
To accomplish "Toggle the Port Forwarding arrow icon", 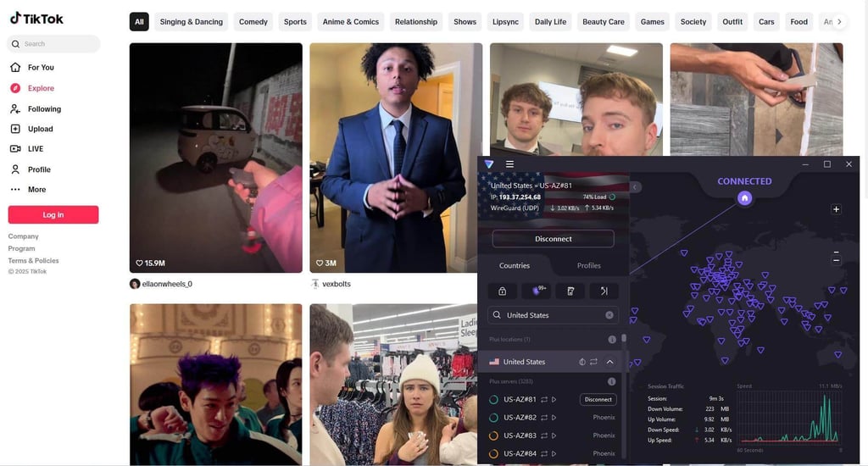I will [604, 291].
